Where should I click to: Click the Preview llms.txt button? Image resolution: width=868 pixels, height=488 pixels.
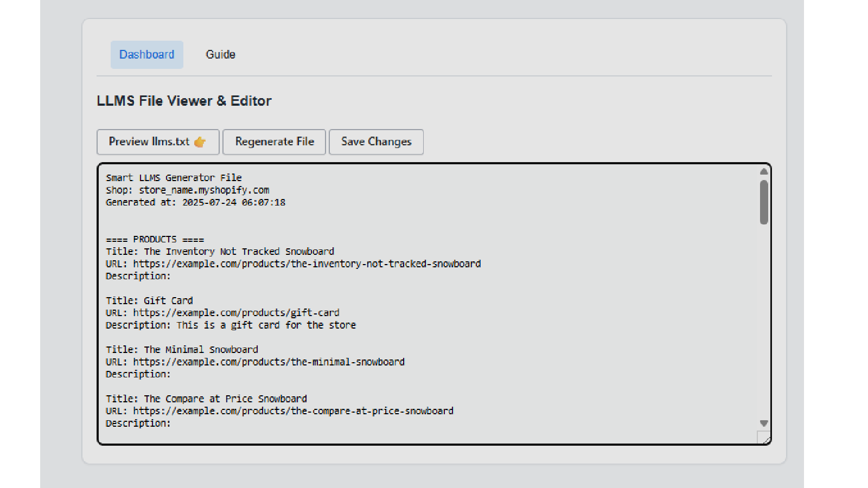coord(158,142)
